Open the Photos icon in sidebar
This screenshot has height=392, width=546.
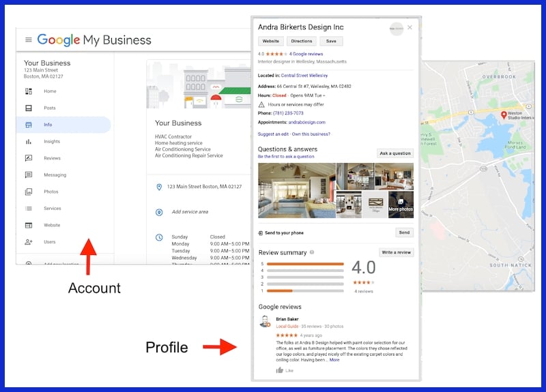coord(29,192)
